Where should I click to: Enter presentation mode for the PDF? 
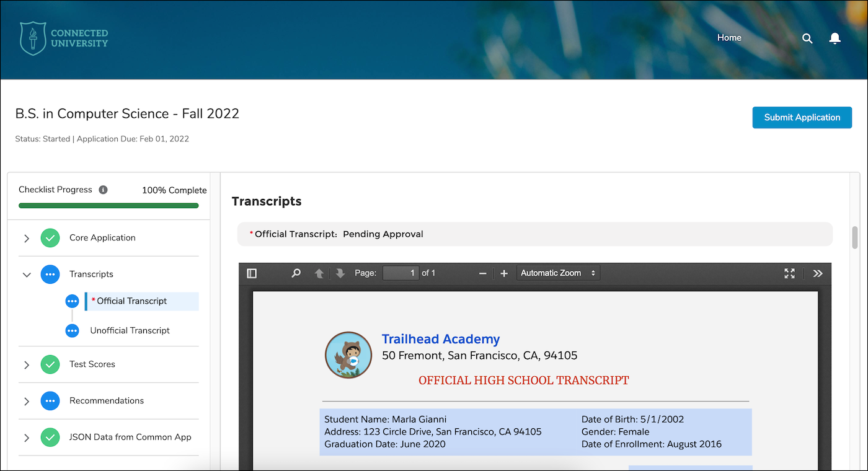pyautogui.click(x=789, y=273)
